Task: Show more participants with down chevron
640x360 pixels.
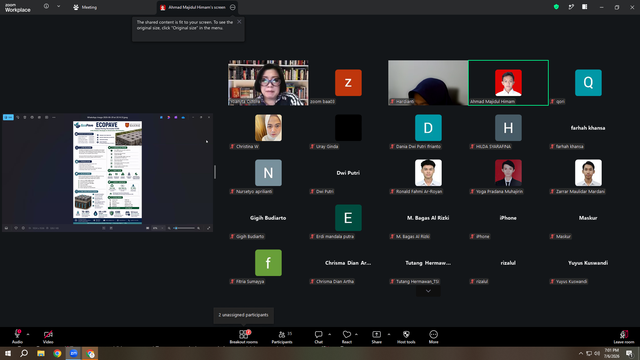Action: pos(428,291)
